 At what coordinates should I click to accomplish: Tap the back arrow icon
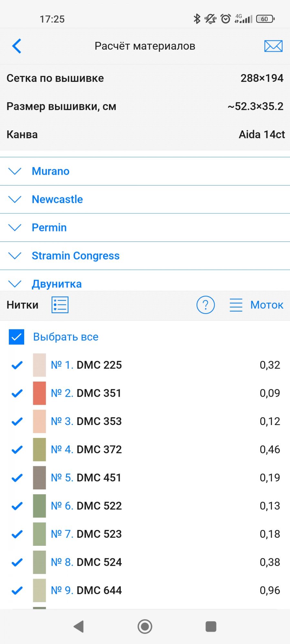point(17,46)
